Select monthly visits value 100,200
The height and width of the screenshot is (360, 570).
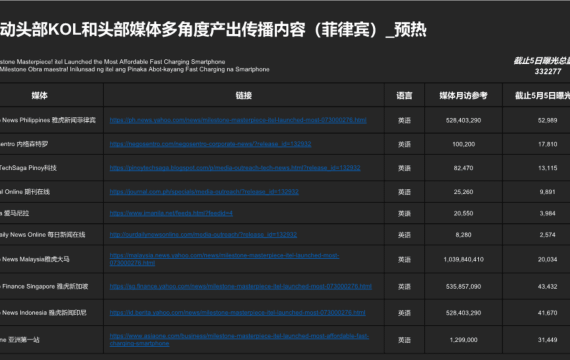point(463,144)
